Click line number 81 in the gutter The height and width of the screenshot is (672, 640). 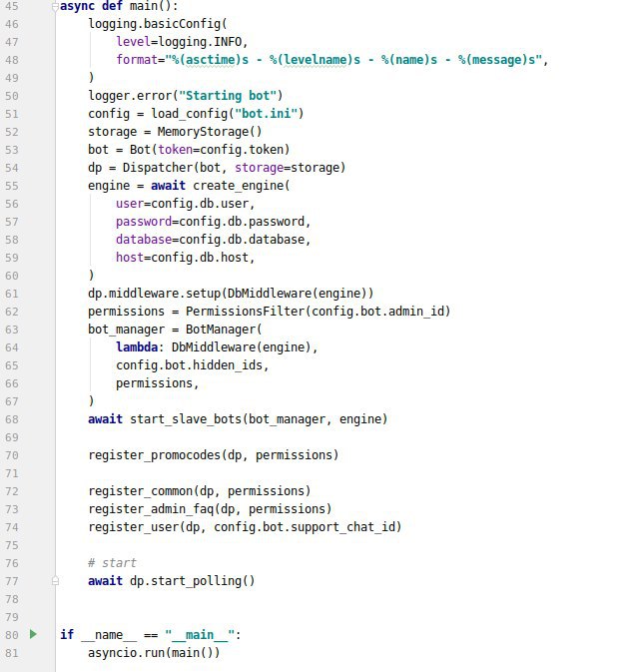pos(12,653)
